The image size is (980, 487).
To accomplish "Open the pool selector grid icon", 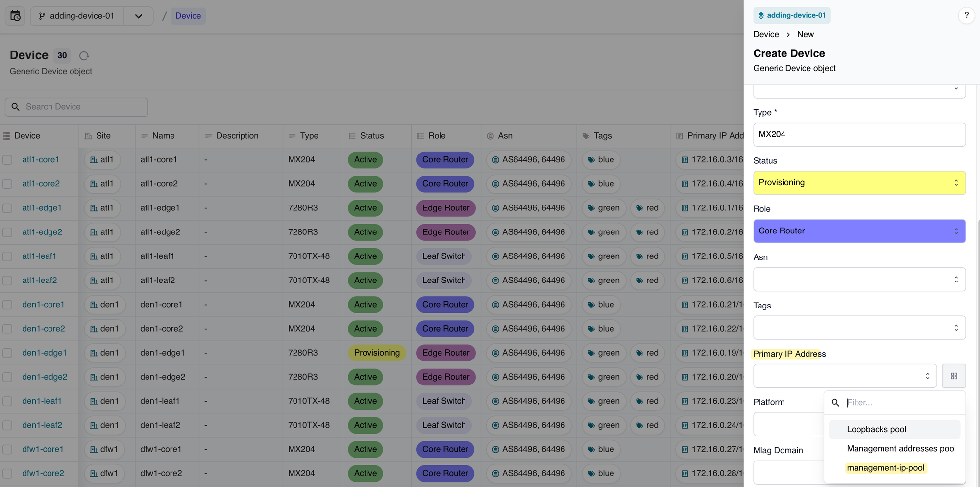I will click(954, 376).
